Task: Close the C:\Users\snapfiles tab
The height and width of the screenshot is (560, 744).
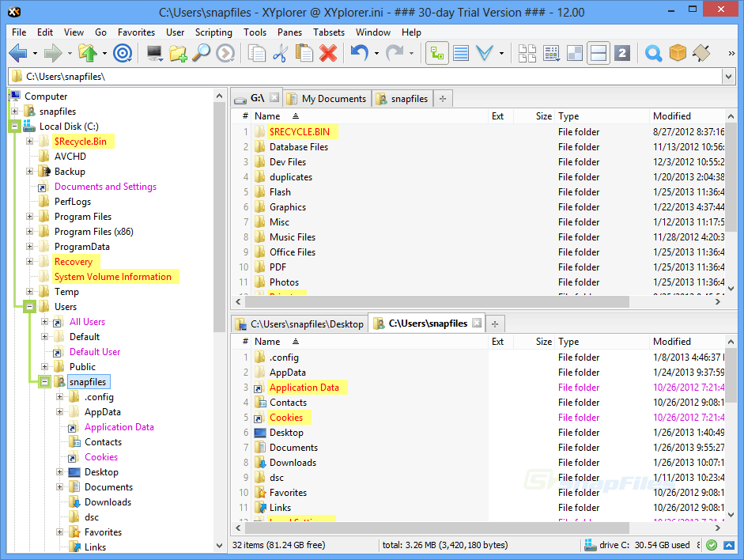Action: click(x=477, y=323)
